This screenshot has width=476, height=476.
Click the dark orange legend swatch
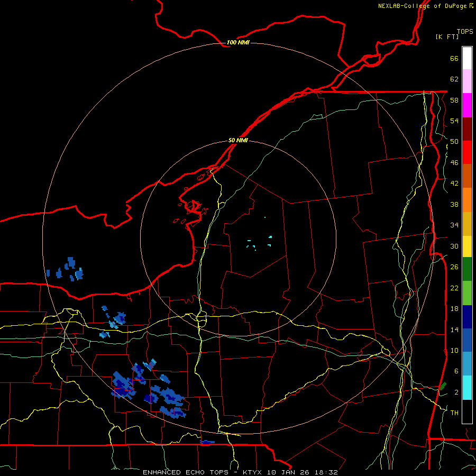(x=467, y=176)
